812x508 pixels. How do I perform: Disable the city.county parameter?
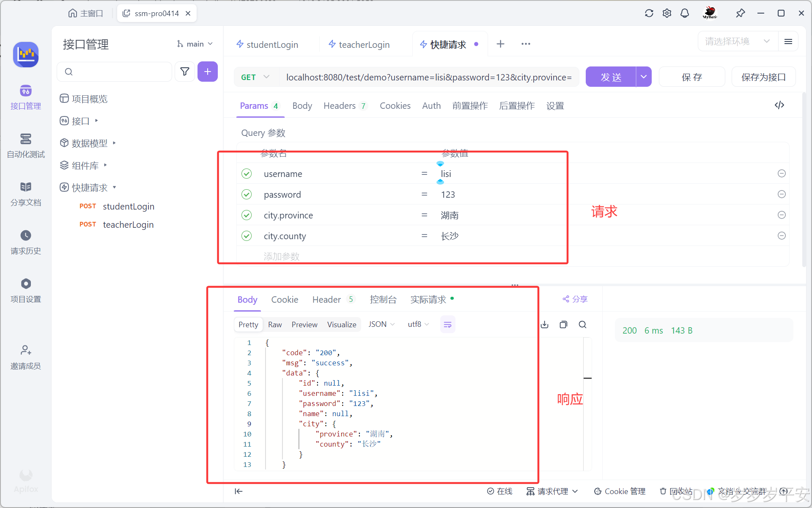tap(247, 236)
